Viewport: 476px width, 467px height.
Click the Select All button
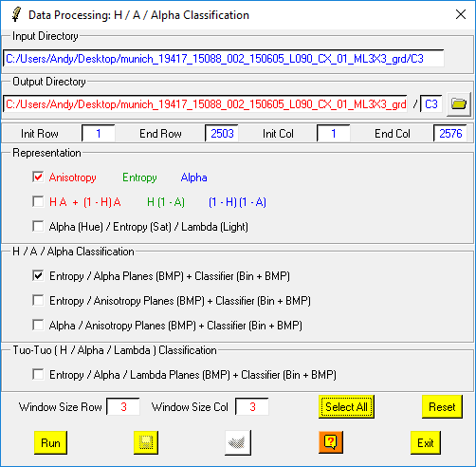coord(346,406)
